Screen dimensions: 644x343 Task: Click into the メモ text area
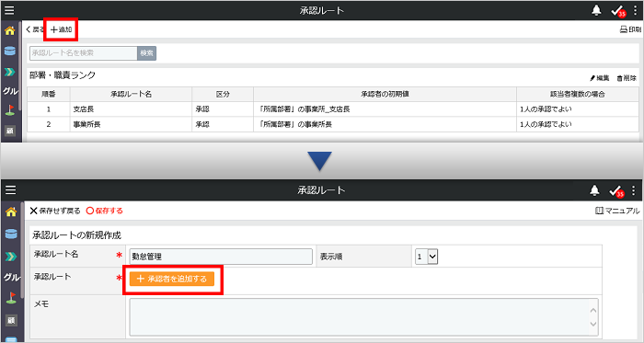(364, 317)
